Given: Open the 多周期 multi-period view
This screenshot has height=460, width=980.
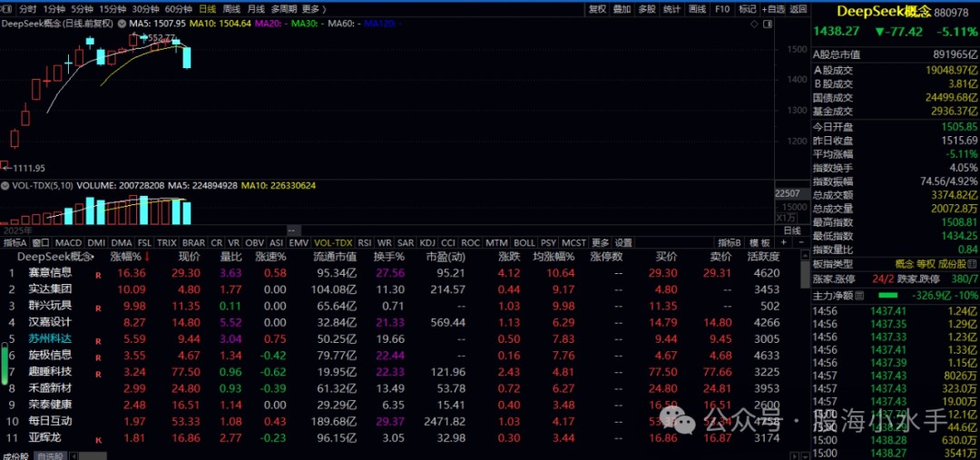Looking at the screenshot, I should [284, 9].
